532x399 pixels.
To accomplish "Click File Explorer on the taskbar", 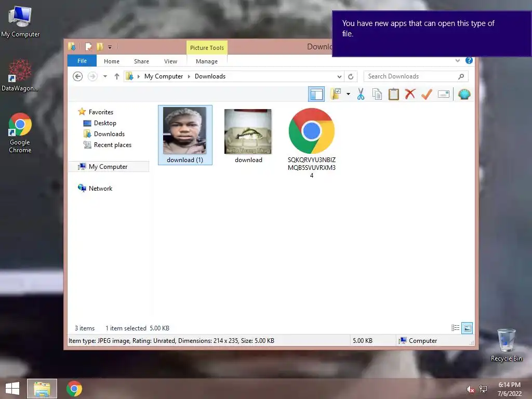I will (42, 389).
